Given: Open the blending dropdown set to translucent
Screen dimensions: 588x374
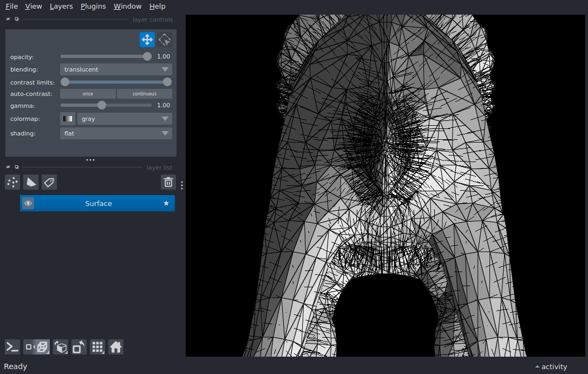Looking at the screenshot, I should [116, 69].
